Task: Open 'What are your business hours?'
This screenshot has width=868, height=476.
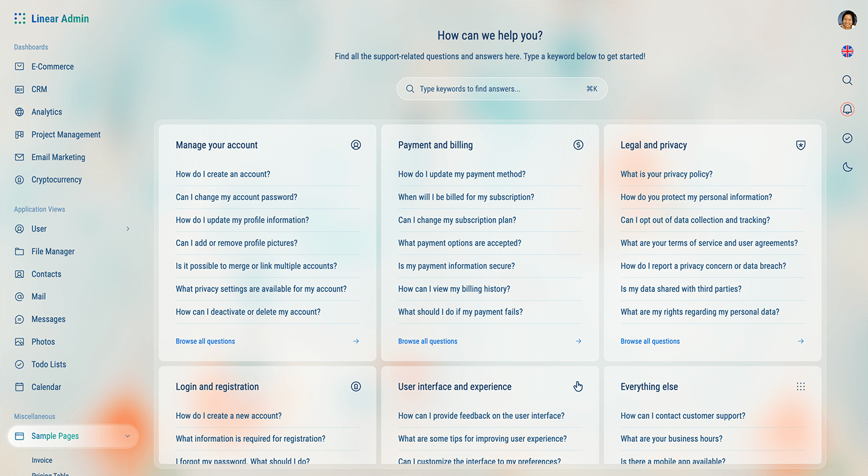Action: coord(671,439)
